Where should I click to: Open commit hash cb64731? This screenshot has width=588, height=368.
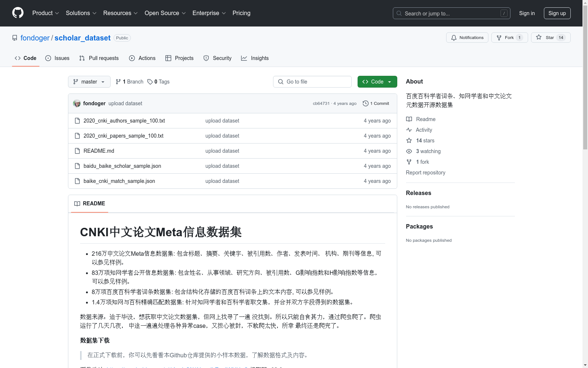pos(321,103)
